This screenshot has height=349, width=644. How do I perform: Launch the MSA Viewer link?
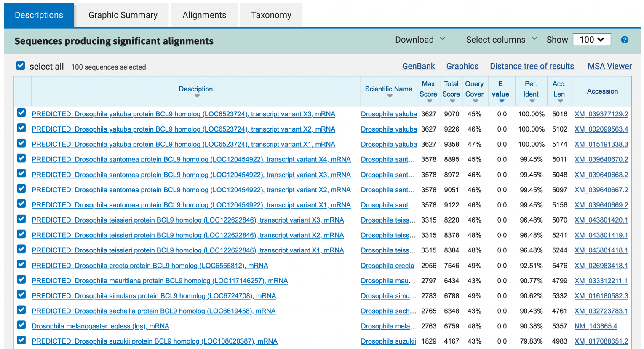tap(609, 67)
